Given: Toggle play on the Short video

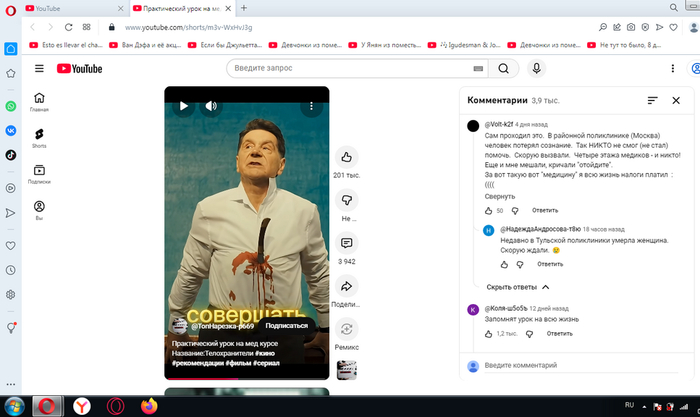Looking at the screenshot, I should click(x=184, y=105).
